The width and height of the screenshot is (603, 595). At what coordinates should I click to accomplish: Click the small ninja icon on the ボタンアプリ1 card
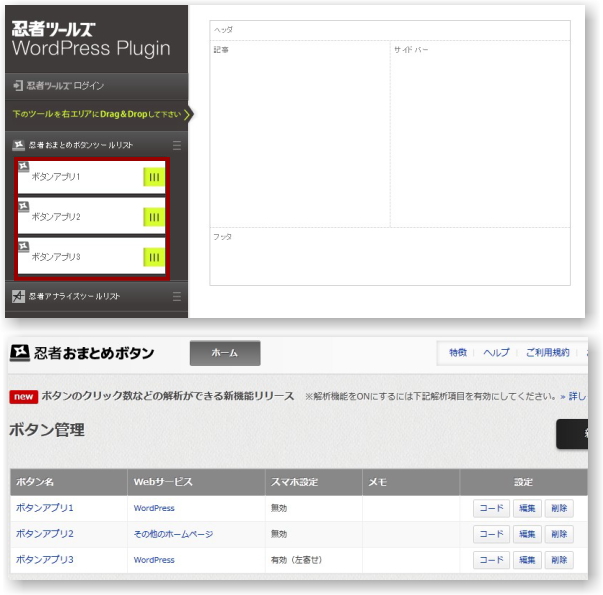24,166
